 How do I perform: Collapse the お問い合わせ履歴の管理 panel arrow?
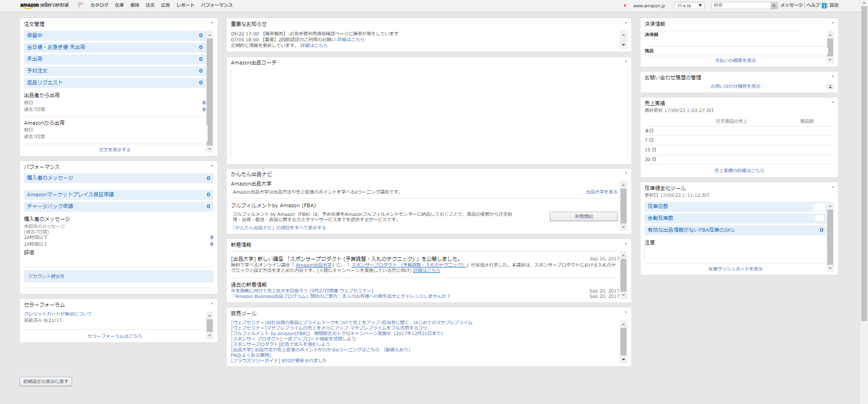coord(833,77)
